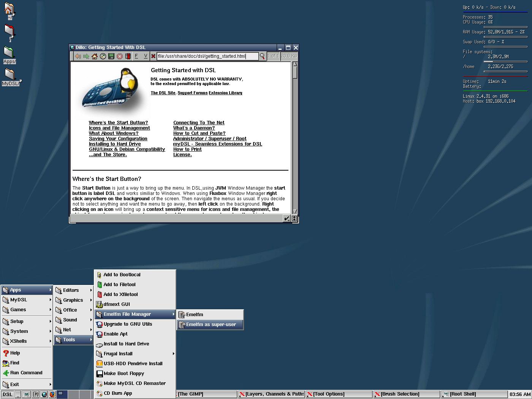Go forward using Dillo's forward arrow

(x=86, y=56)
